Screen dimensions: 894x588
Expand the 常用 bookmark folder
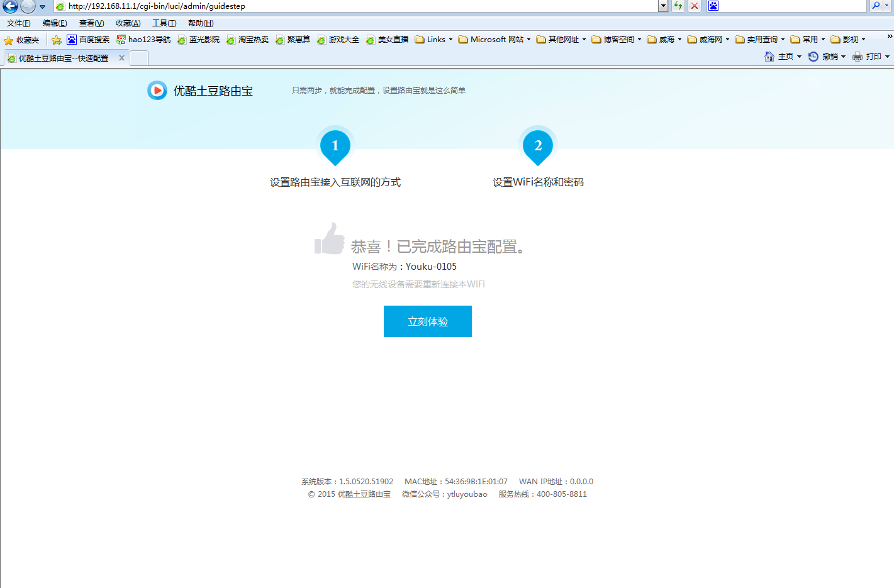[x=807, y=40]
